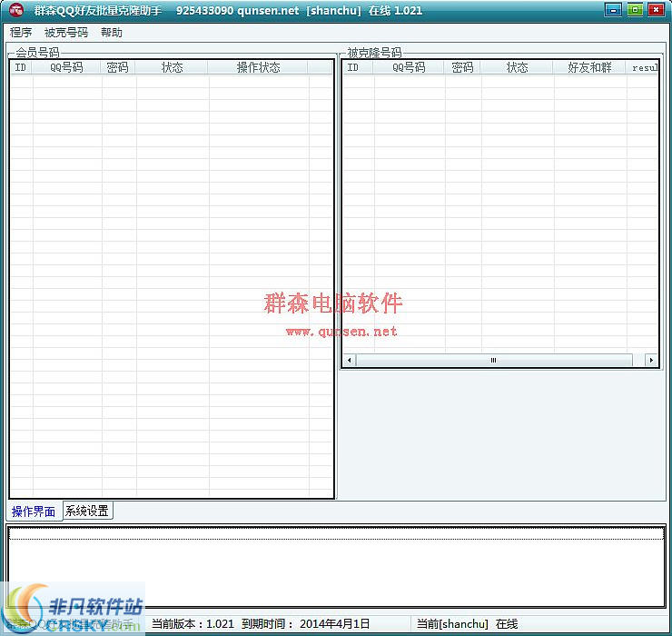This screenshot has width=672, height=636.
Task: Click the horizontal scrollbar thumb in 被克隆号码 list
Action: click(x=494, y=360)
